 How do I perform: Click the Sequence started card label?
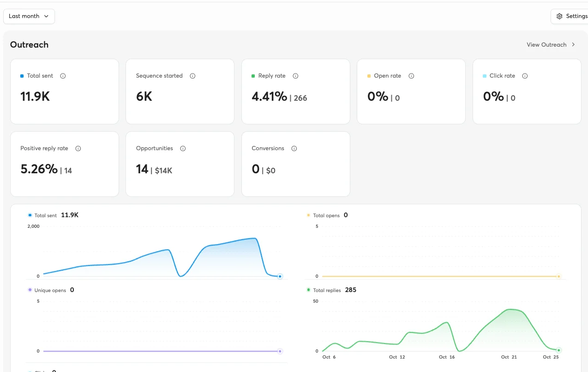pos(159,76)
